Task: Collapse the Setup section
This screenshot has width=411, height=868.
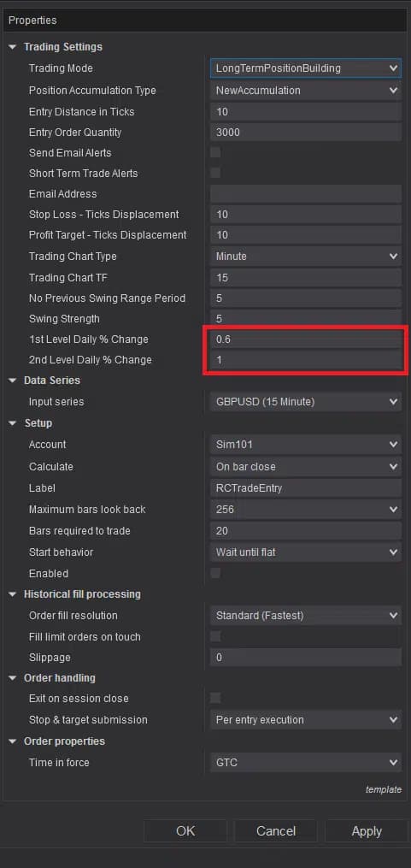Action: pyautogui.click(x=13, y=423)
